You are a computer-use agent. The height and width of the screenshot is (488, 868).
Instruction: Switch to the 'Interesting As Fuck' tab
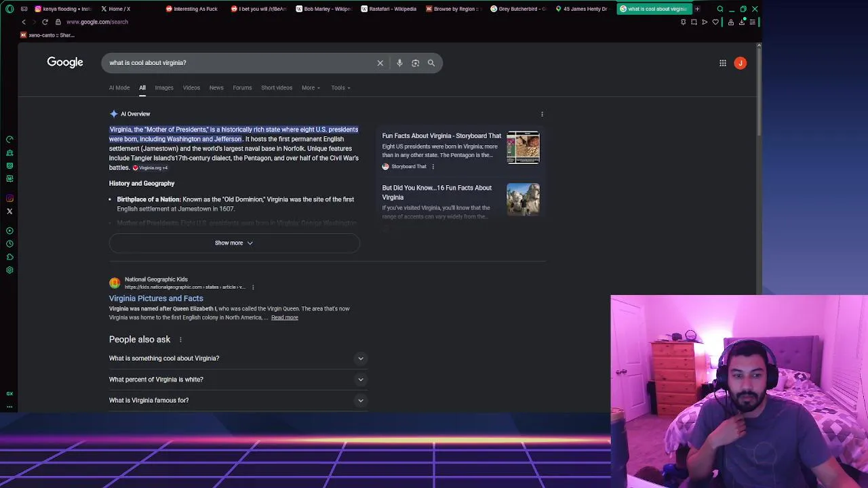click(x=194, y=9)
